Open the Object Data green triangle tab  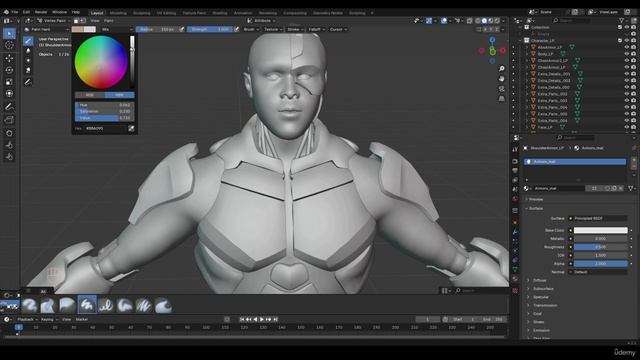(515, 269)
